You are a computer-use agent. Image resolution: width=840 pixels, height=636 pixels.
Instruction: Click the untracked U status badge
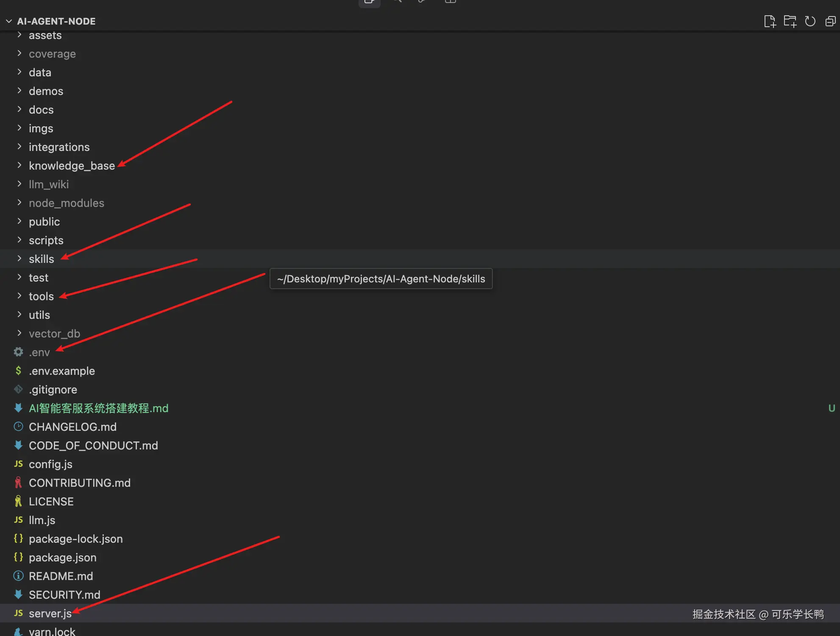(x=831, y=408)
